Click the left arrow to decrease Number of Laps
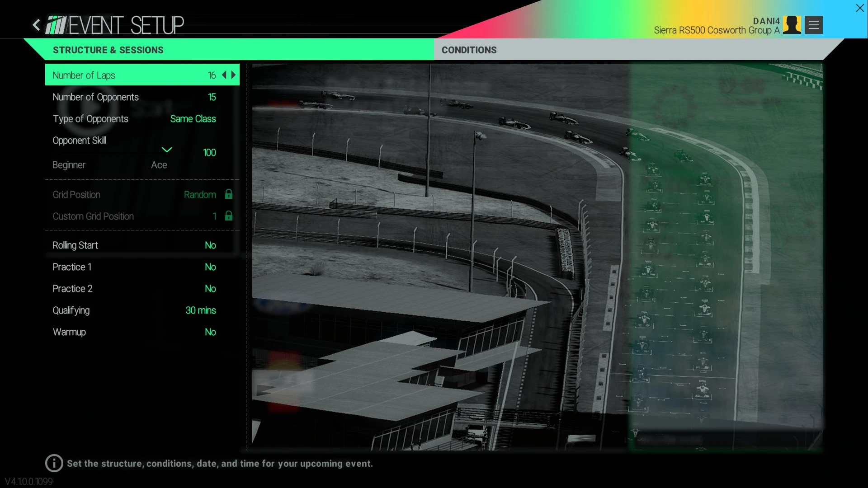Screen dimensions: 868x488 tap(224, 75)
